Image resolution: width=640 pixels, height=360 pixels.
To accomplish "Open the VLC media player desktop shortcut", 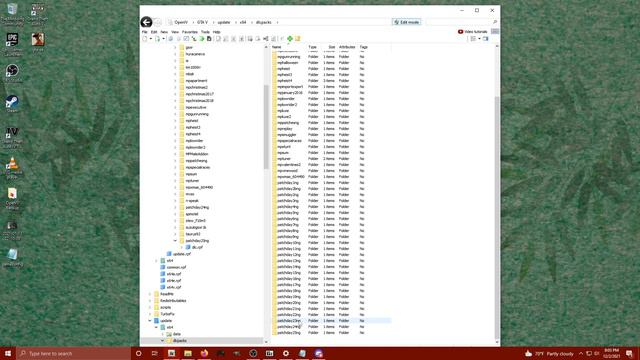I will point(12,167).
